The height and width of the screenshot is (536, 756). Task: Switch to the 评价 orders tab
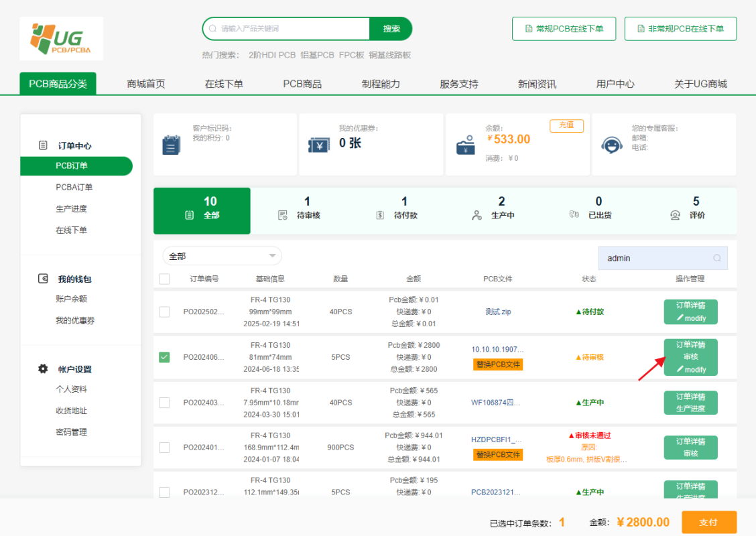pyautogui.click(x=688, y=210)
